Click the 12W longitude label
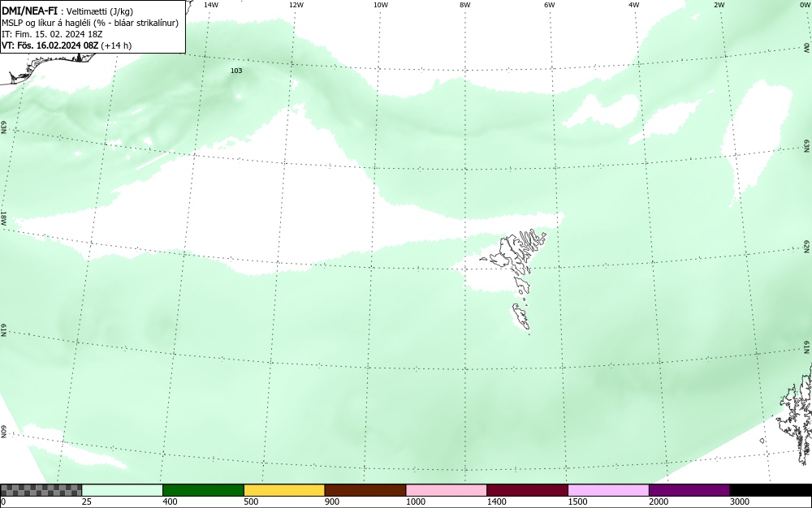Image resolution: width=812 pixels, height=508 pixels. point(296,5)
